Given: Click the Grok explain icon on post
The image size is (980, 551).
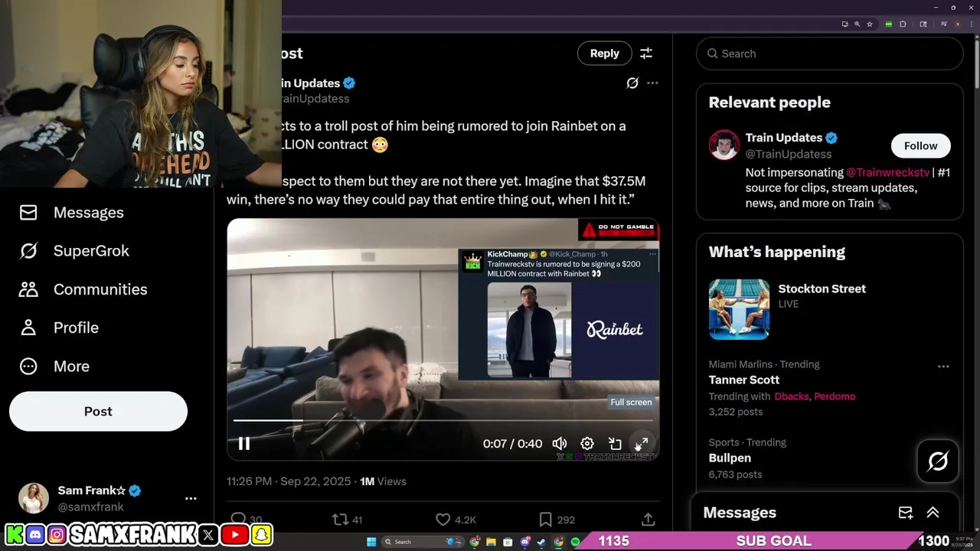Looking at the screenshot, I should click(632, 83).
